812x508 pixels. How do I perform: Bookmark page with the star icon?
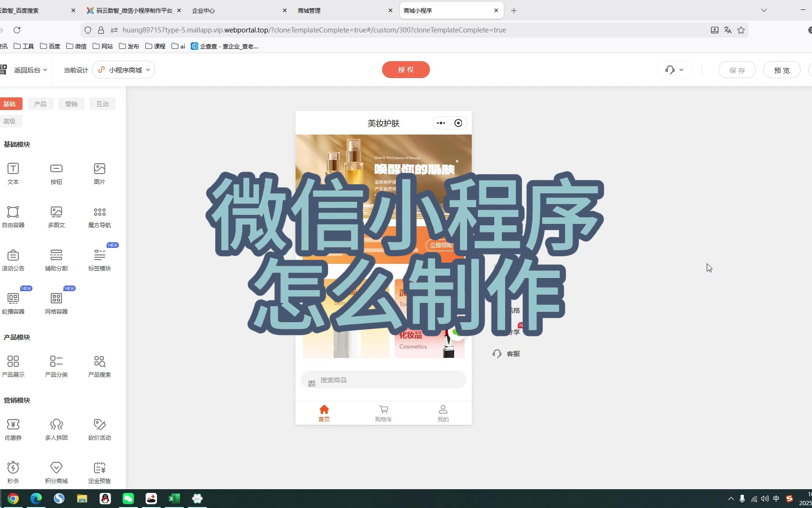point(741,30)
